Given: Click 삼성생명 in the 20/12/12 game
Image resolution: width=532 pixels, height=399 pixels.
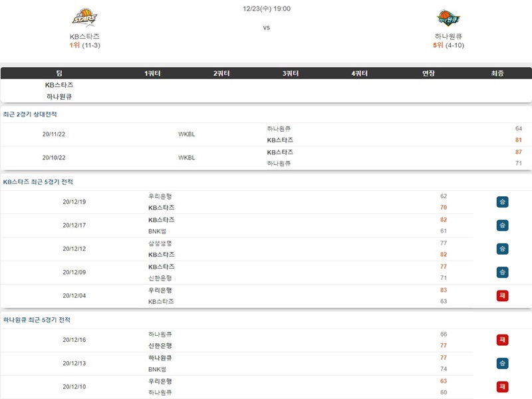Looking at the screenshot, I should click(x=160, y=243).
